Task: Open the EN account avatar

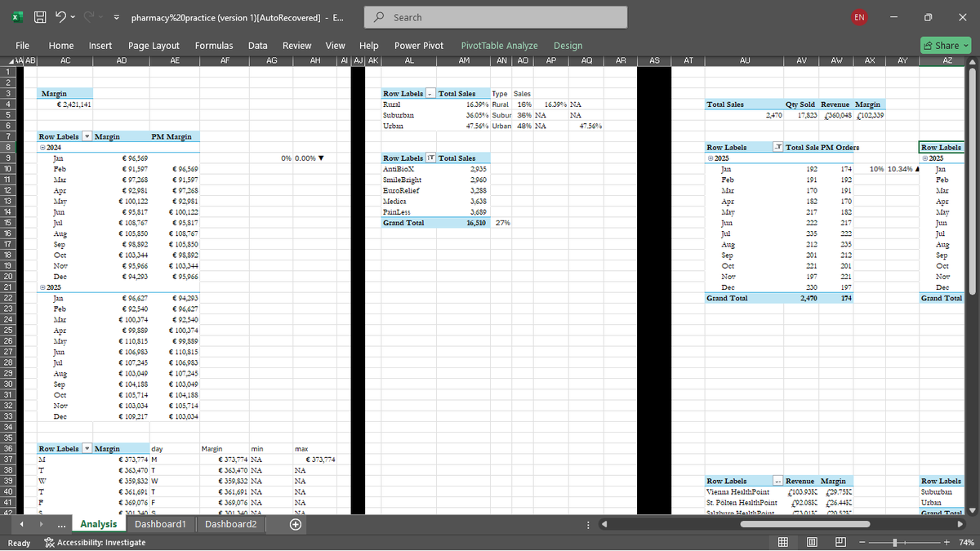Action: click(858, 17)
